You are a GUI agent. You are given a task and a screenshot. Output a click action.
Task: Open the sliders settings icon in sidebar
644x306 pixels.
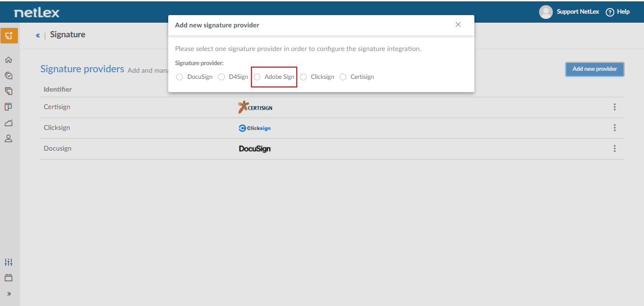pos(9,263)
